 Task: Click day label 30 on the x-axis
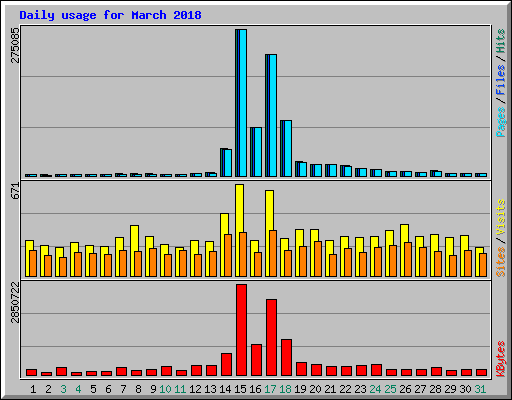point(465,389)
